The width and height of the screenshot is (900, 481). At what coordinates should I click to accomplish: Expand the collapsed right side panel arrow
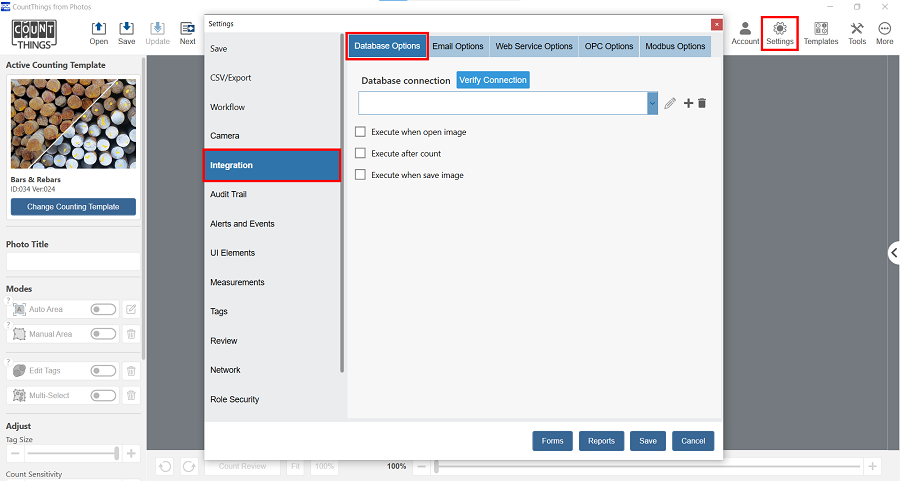click(893, 253)
